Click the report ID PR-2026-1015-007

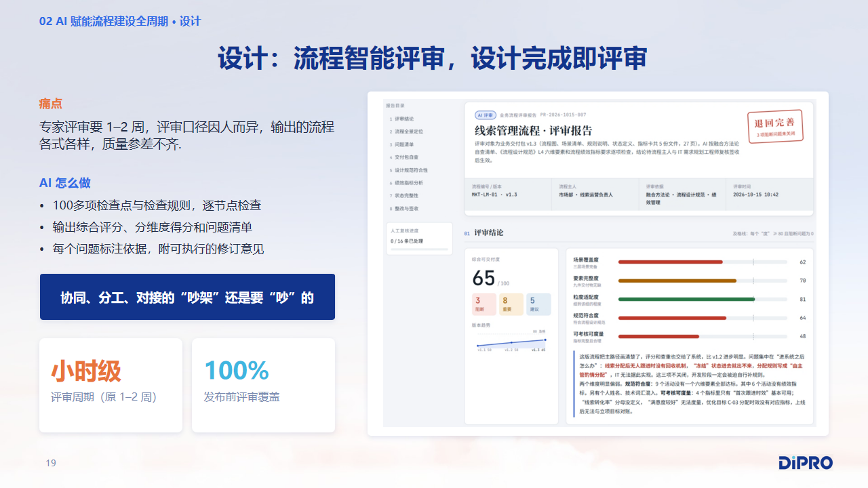click(x=564, y=115)
